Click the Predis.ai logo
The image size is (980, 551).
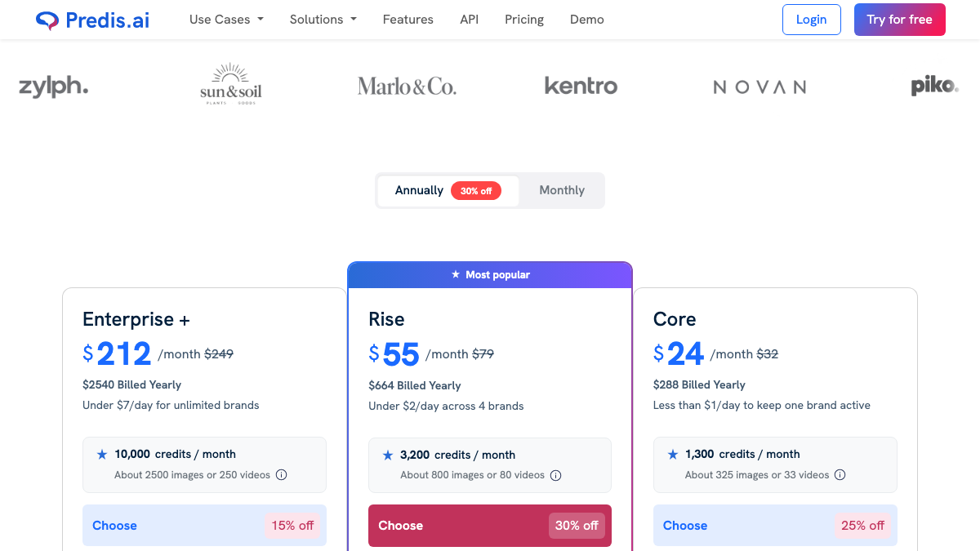(92, 20)
